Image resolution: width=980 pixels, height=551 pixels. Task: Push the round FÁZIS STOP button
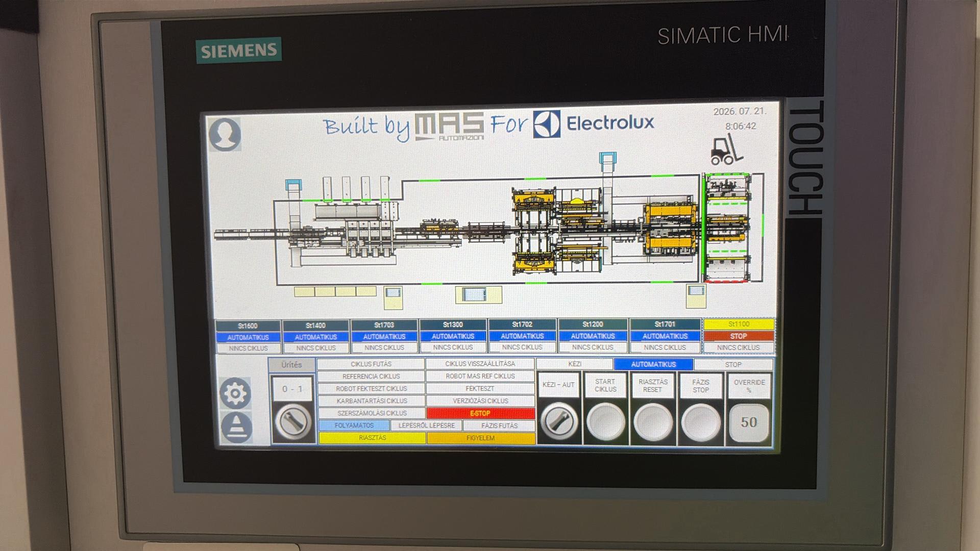(x=701, y=422)
